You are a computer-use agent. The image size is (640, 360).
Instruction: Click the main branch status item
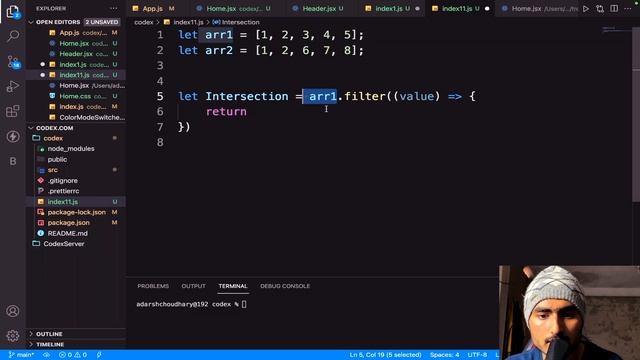pyautogui.click(x=21, y=355)
